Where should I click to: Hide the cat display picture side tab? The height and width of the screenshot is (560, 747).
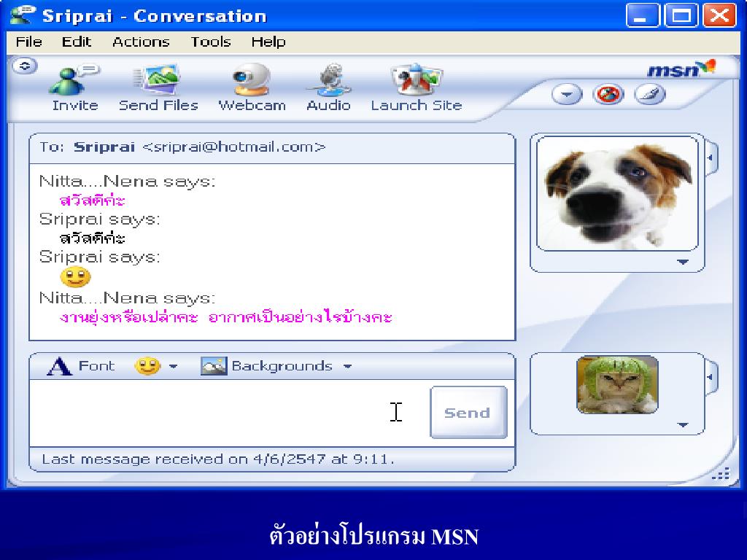711,377
